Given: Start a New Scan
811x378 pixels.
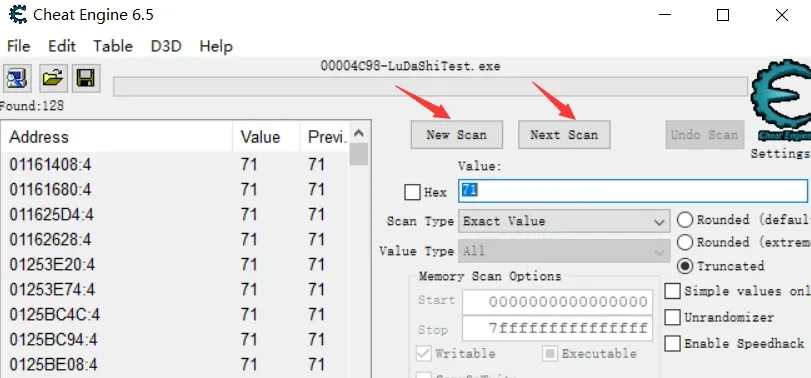Looking at the screenshot, I should [456, 135].
